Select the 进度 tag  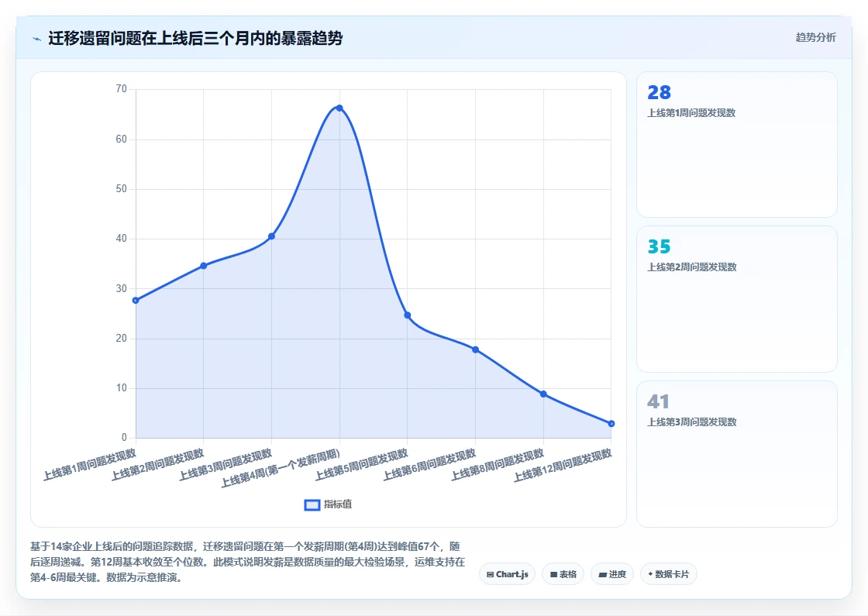[612, 574]
